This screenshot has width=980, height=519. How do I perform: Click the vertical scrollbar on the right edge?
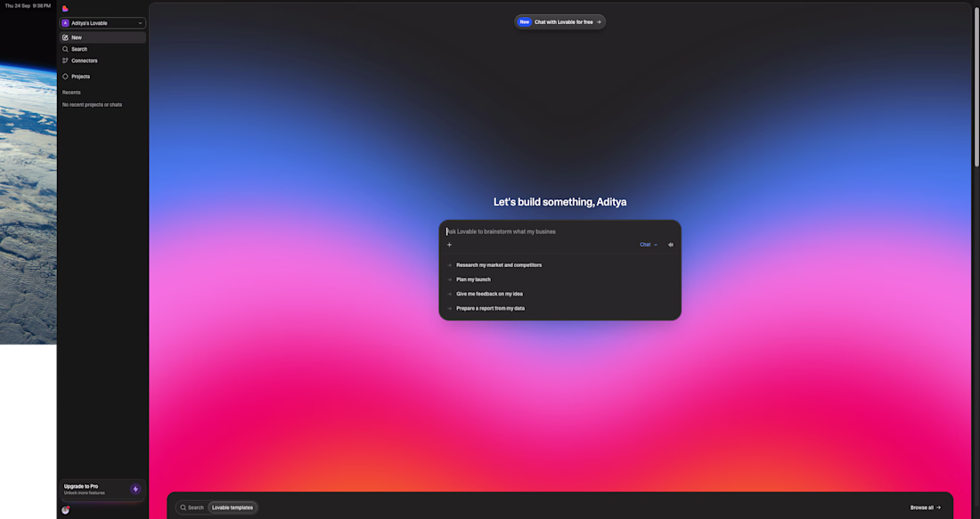pos(976,87)
